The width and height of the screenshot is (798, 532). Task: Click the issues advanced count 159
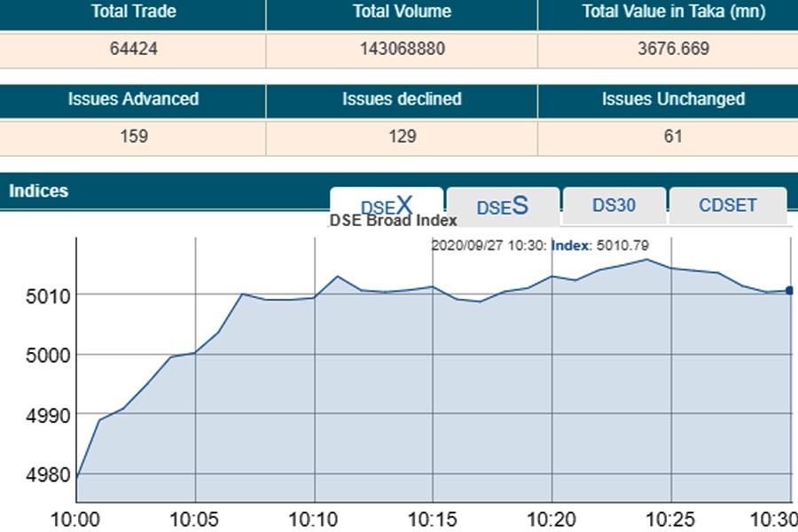[133, 137]
